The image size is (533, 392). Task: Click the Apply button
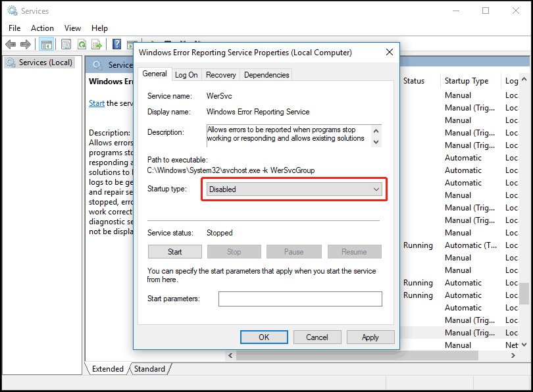pos(370,337)
